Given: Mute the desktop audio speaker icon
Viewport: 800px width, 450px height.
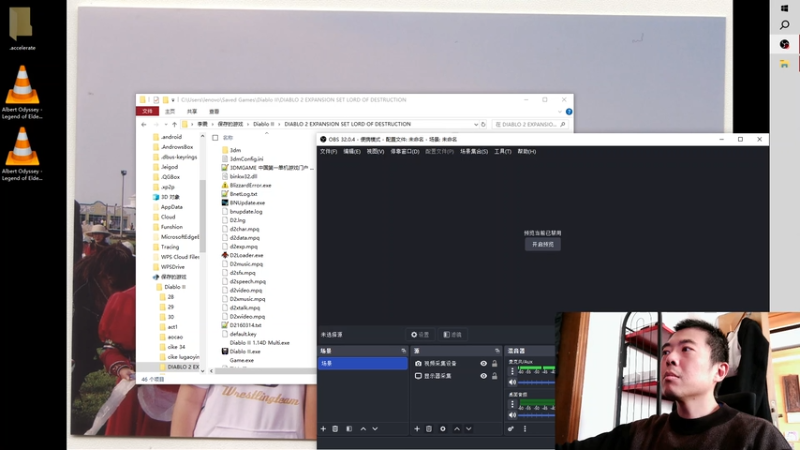Looking at the screenshot, I should pos(512,415).
